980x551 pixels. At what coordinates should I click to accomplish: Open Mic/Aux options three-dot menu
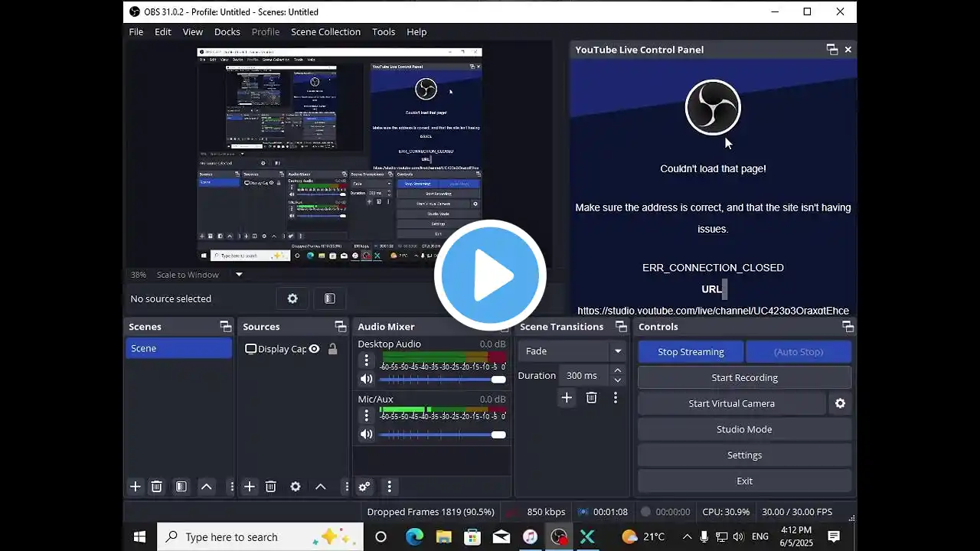(366, 416)
